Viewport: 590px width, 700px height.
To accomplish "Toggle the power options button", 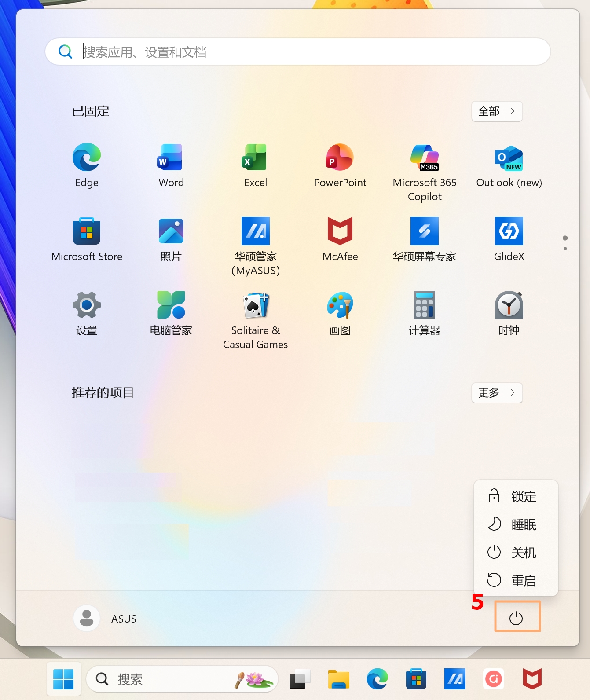I will [x=517, y=618].
